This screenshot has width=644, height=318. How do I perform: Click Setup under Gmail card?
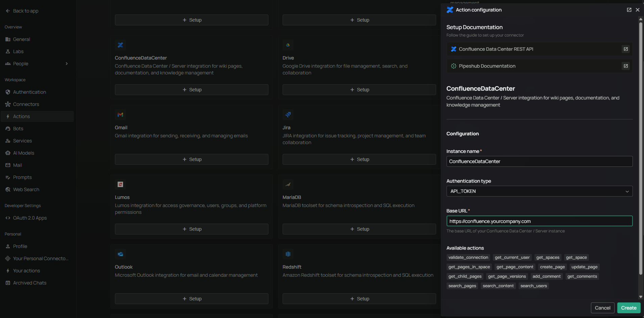[192, 159]
